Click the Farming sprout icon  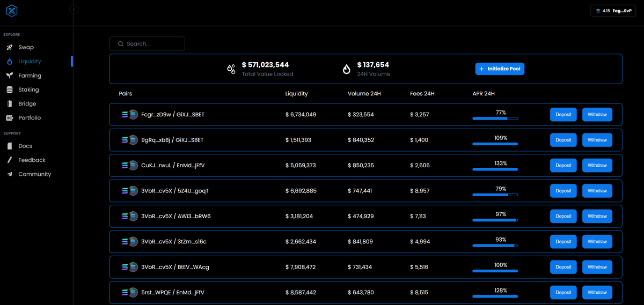coord(10,76)
